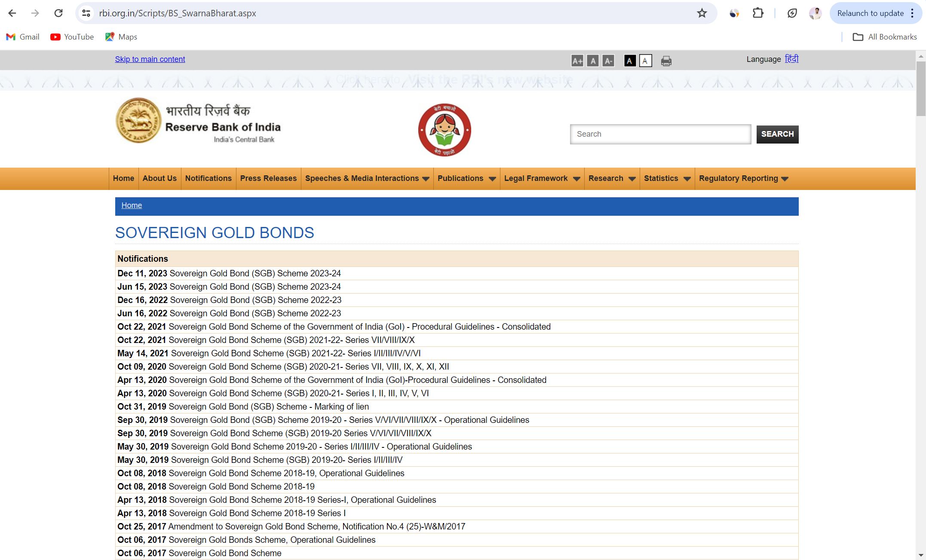Open the Maps bookmark
The height and width of the screenshot is (560, 926).
tap(121, 37)
